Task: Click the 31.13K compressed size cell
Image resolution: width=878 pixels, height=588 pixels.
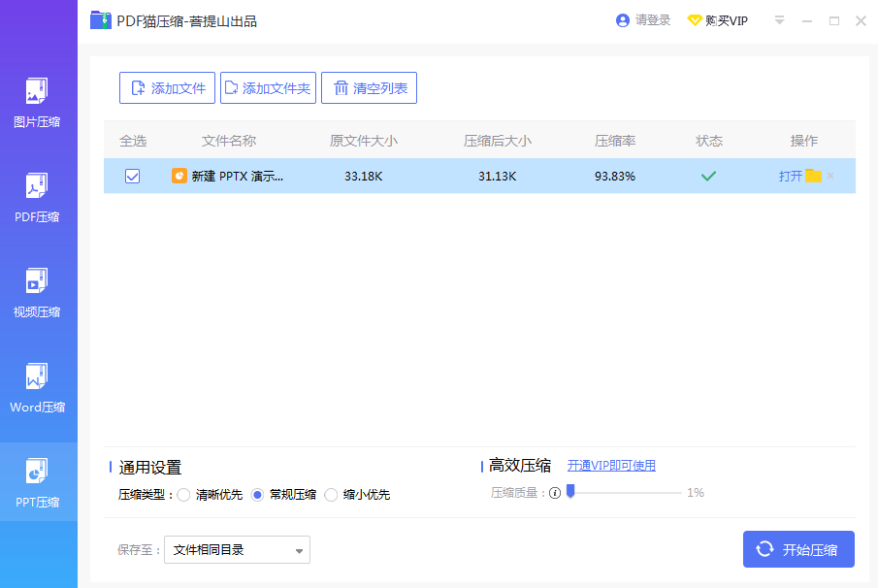Action: tap(498, 177)
